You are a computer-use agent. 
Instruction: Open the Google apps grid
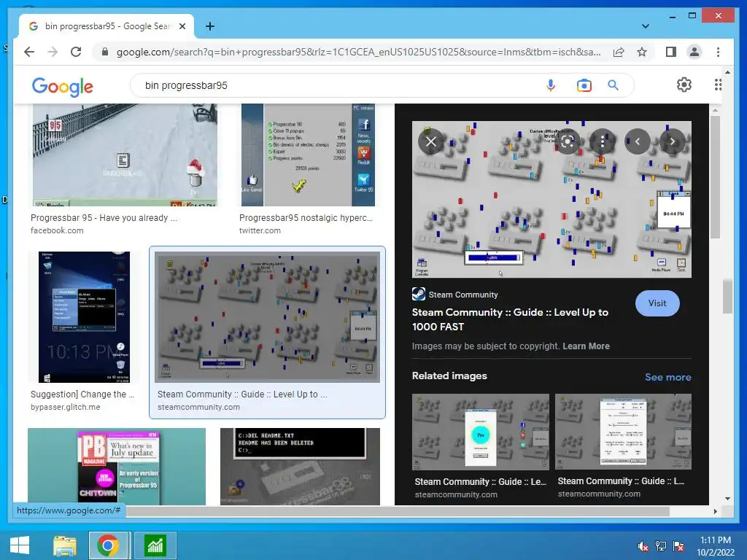(718, 85)
